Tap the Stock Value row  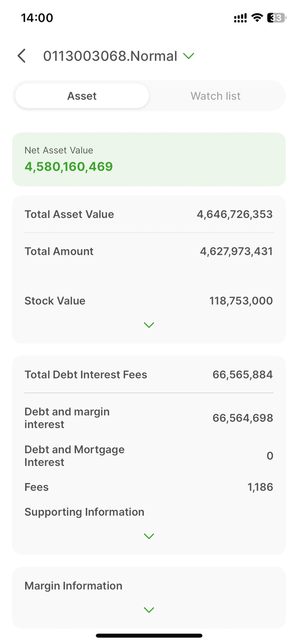coord(149,301)
